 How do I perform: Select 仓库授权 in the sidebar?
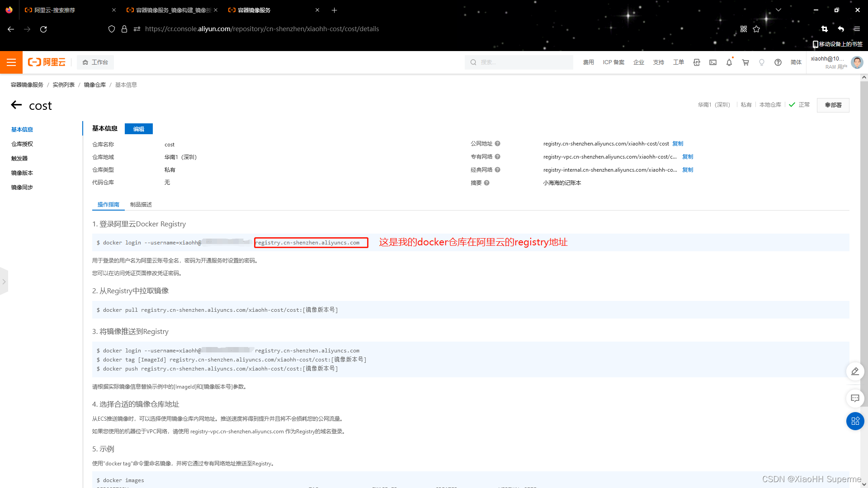pos(22,144)
